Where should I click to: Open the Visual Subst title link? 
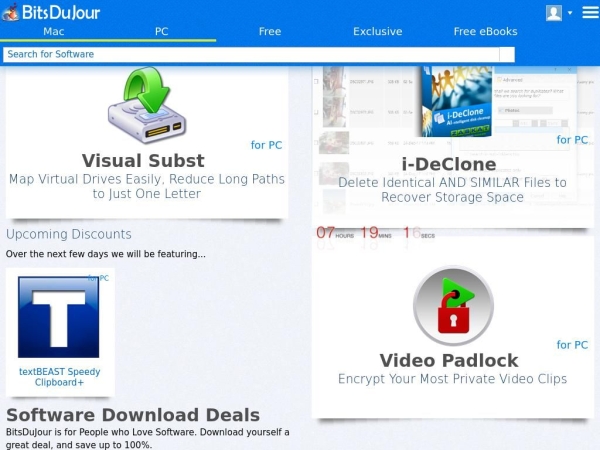point(143,160)
